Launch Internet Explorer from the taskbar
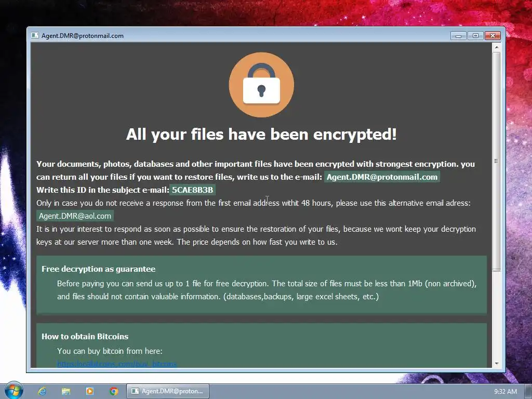532x399 pixels. click(x=42, y=391)
